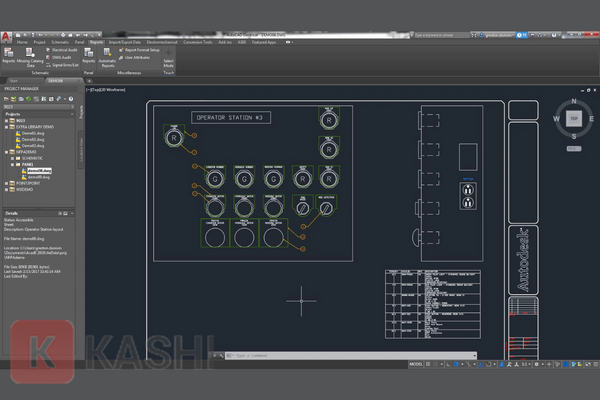
Task: Click the TOP face of the ViewCube
Action: coord(574,119)
